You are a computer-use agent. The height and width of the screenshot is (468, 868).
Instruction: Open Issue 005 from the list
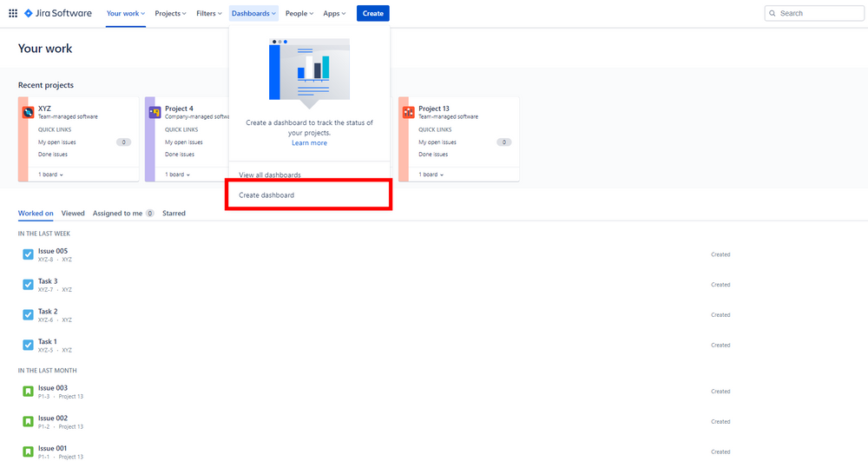coord(53,251)
